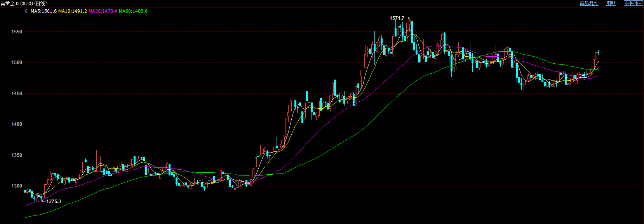644x224 pixels.
Task: Select the magenta MA30:1478.4 indicator label
Action: click(103, 11)
